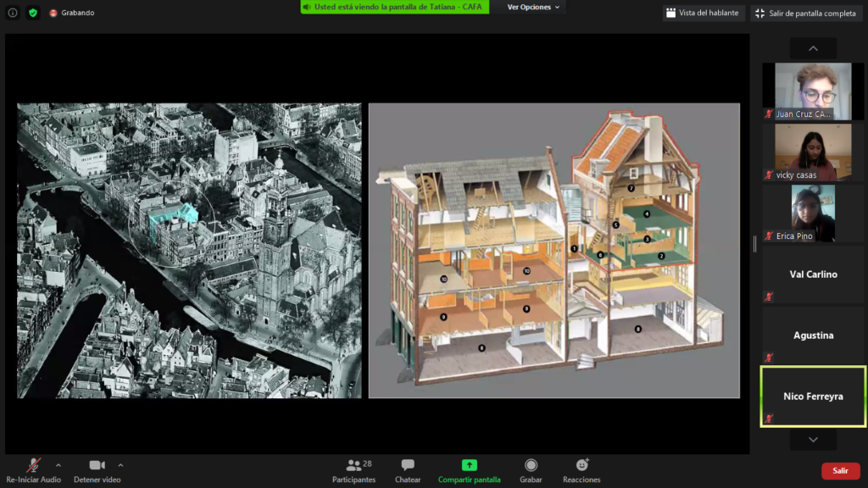This screenshot has width=868, height=488.
Task: Expand audio options arrow next to microphone
Action: tap(58, 465)
